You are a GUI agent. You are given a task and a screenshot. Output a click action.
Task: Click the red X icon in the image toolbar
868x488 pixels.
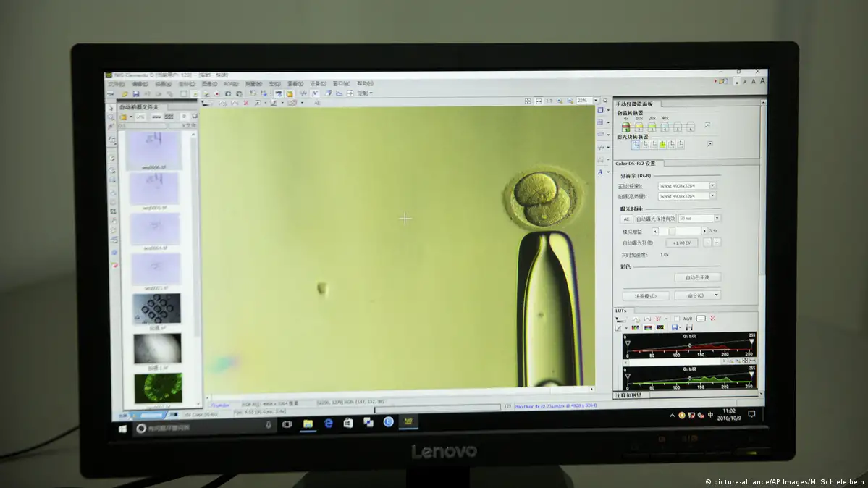click(x=245, y=103)
